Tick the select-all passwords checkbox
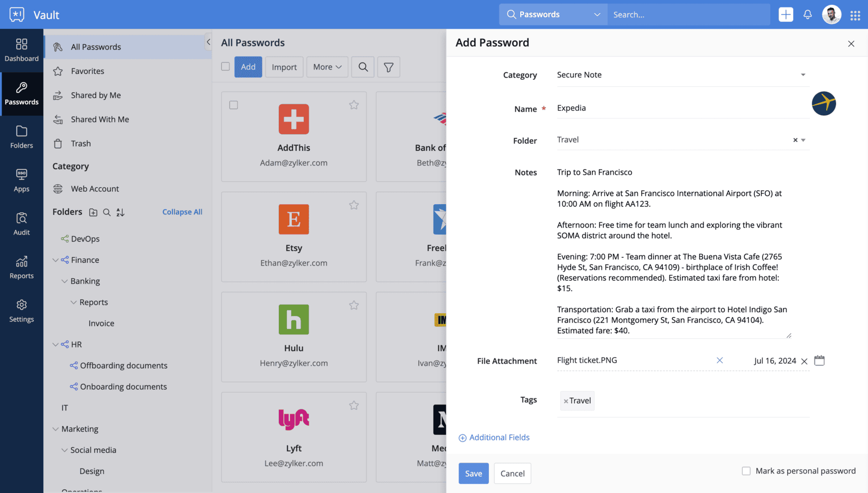Viewport: 868px width, 493px height. point(225,66)
